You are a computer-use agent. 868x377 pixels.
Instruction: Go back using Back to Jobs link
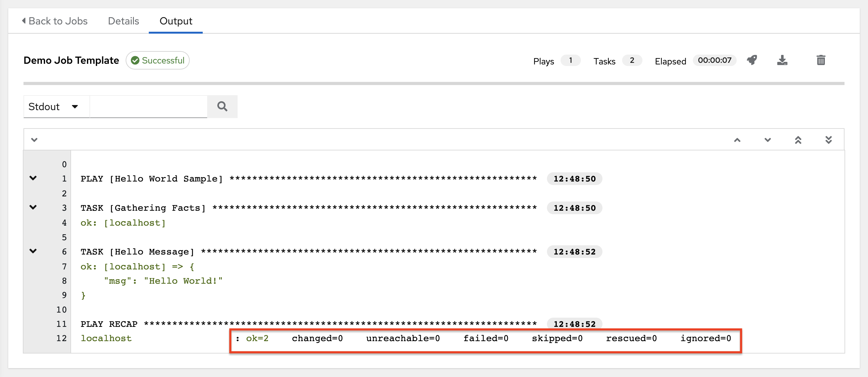[x=55, y=21]
